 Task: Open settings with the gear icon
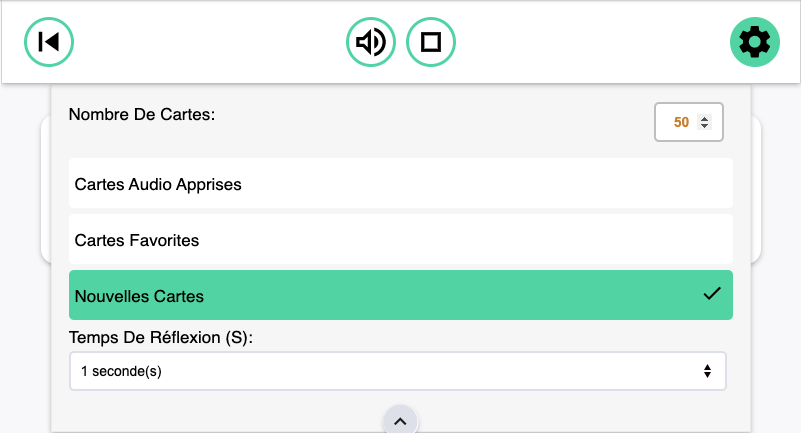coord(754,42)
